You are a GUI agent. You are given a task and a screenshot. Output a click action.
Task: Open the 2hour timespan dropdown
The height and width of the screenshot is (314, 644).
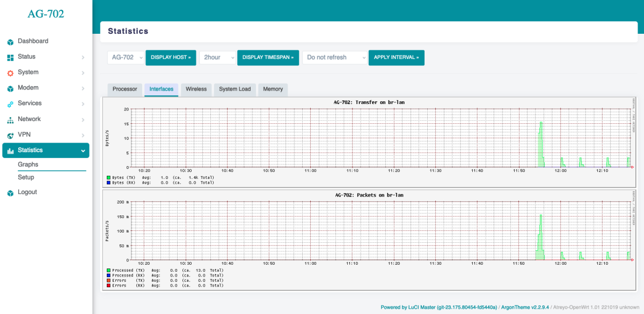tap(218, 57)
